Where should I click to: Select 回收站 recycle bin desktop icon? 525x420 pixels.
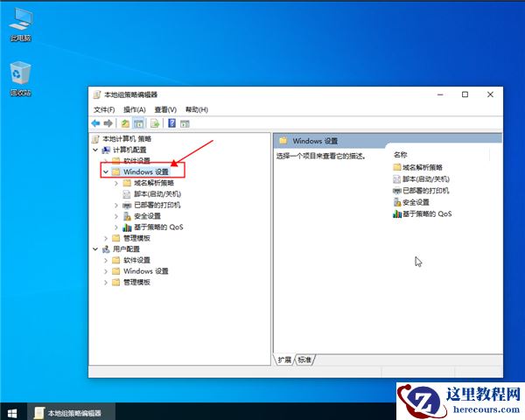20,79
